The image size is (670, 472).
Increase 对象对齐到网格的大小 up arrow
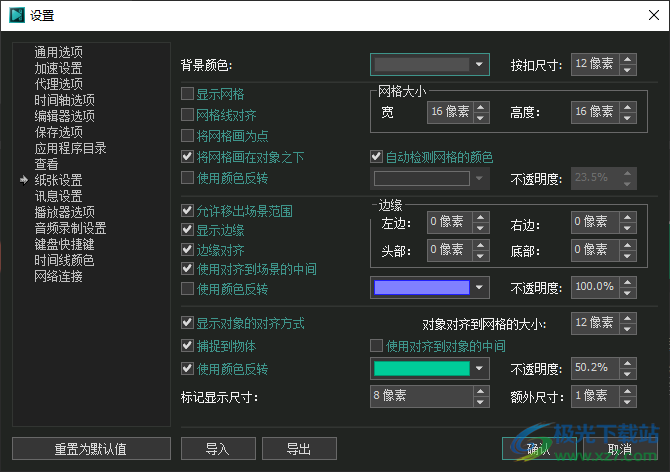[x=627, y=318]
